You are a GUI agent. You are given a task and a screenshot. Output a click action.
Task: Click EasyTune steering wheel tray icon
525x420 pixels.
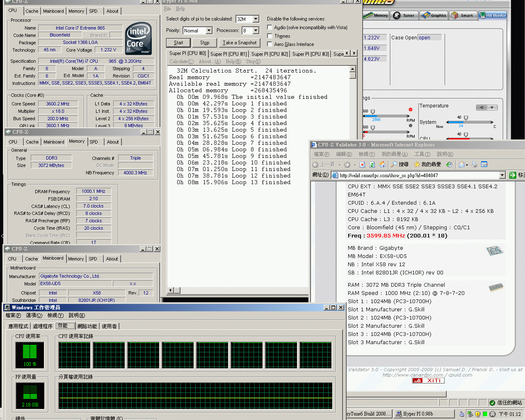coord(493,414)
